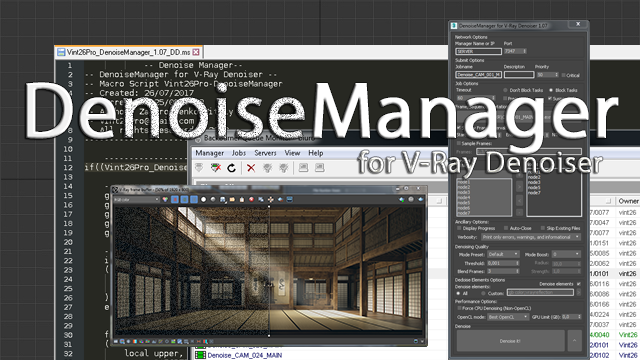The width and height of the screenshot is (640, 360).
Task: Click the GPU Limit (GB) spinner arrows
Action: (x=579, y=317)
